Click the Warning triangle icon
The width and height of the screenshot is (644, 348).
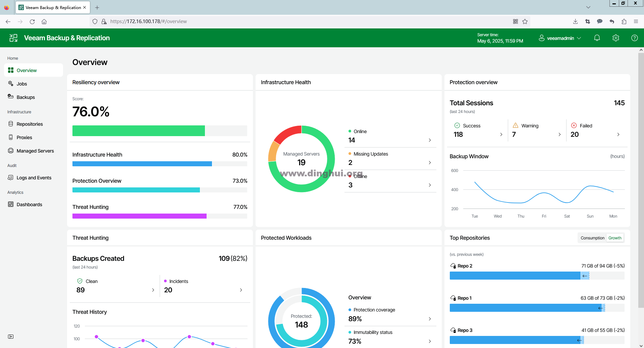[x=516, y=125]
